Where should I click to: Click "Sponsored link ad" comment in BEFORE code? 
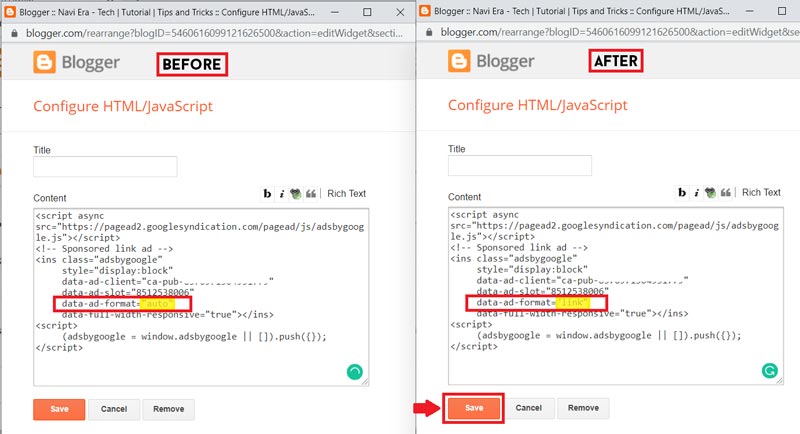point(104,249)
